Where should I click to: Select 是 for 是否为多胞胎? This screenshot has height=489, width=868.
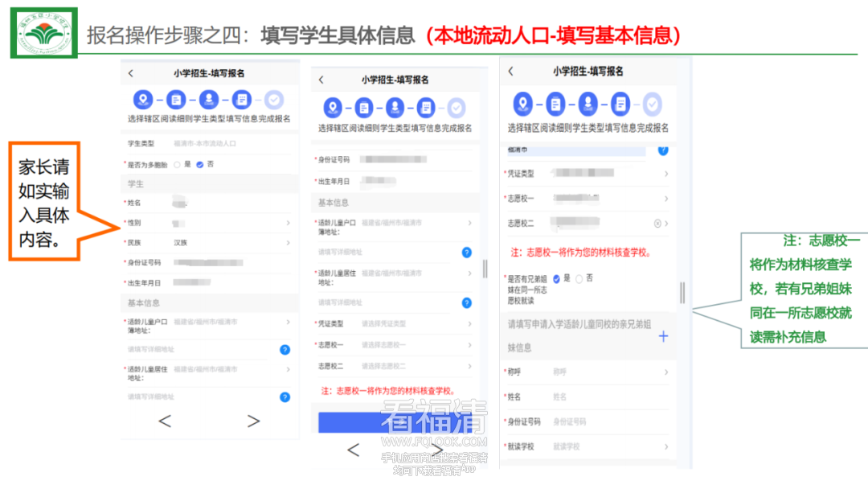pos(177,164)
